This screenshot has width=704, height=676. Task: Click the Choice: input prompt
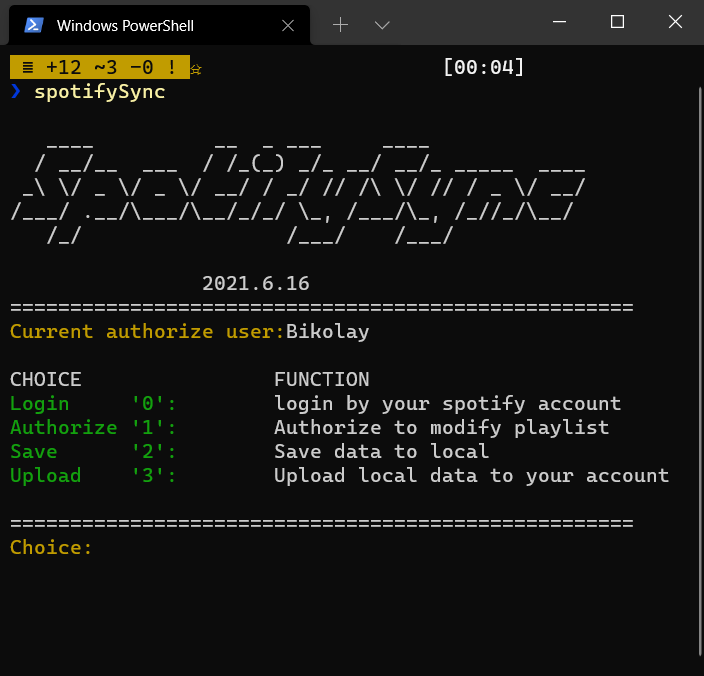[51, 548]
